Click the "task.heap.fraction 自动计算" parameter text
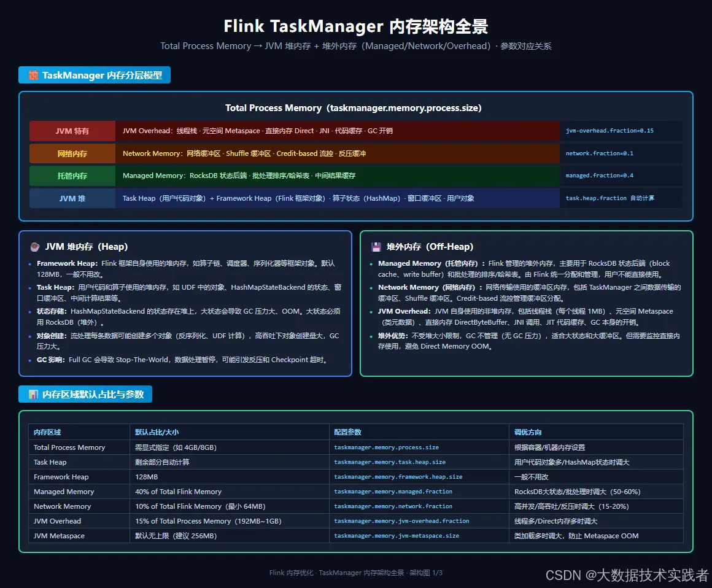The width and height of the screenshot is (712, 588). [x=610, y=198]
